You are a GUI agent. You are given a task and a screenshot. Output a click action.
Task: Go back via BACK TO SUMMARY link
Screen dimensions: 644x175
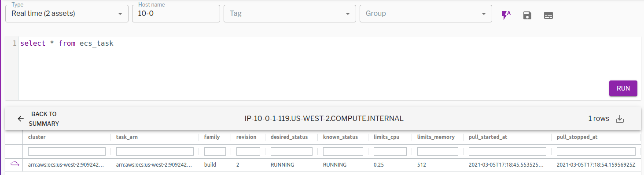[44, 119]
